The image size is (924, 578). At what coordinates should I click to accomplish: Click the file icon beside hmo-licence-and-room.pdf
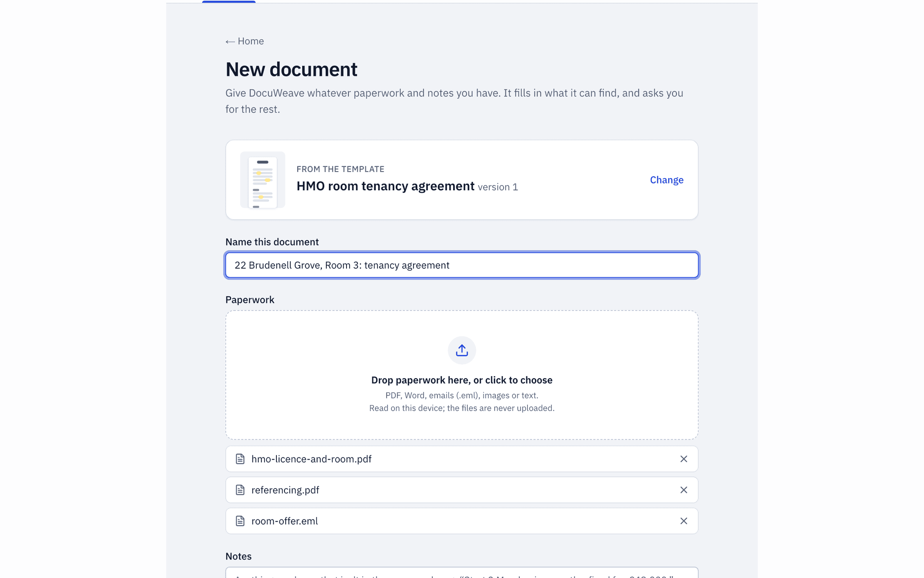[240, 459]
